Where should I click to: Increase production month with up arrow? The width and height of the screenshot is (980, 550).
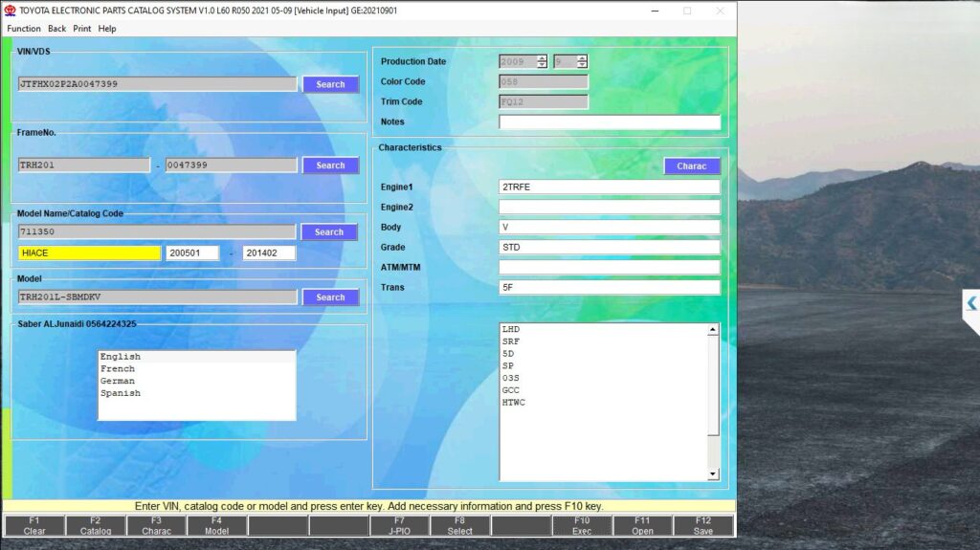point(583,58)
